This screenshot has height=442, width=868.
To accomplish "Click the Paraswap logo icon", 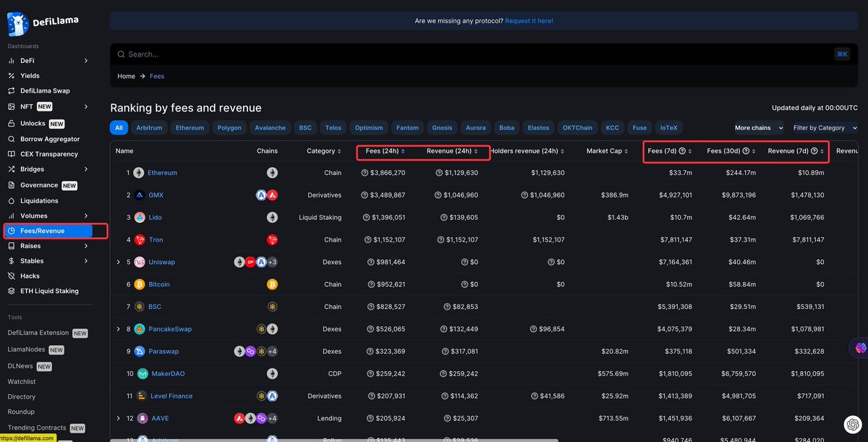I will point(140,352).
